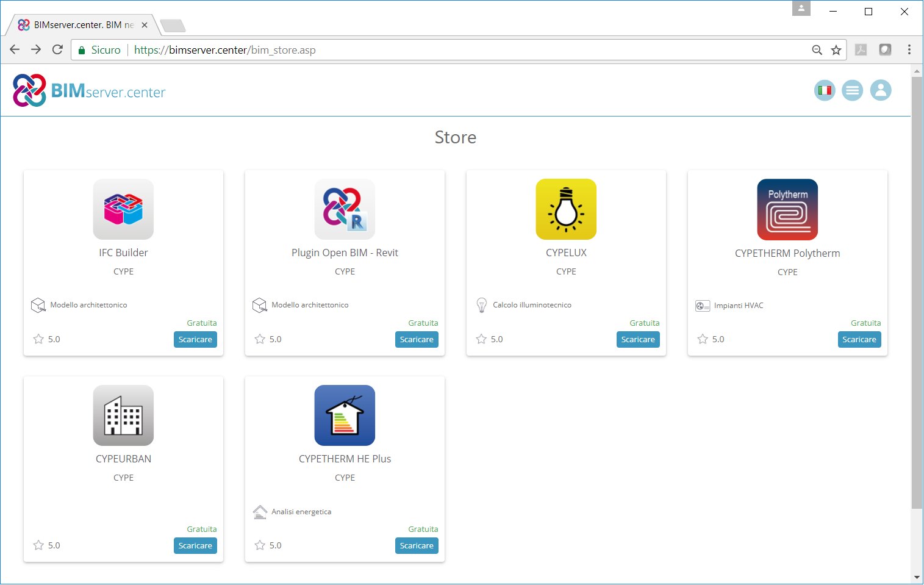Click the Store page heading

(456, 137)
